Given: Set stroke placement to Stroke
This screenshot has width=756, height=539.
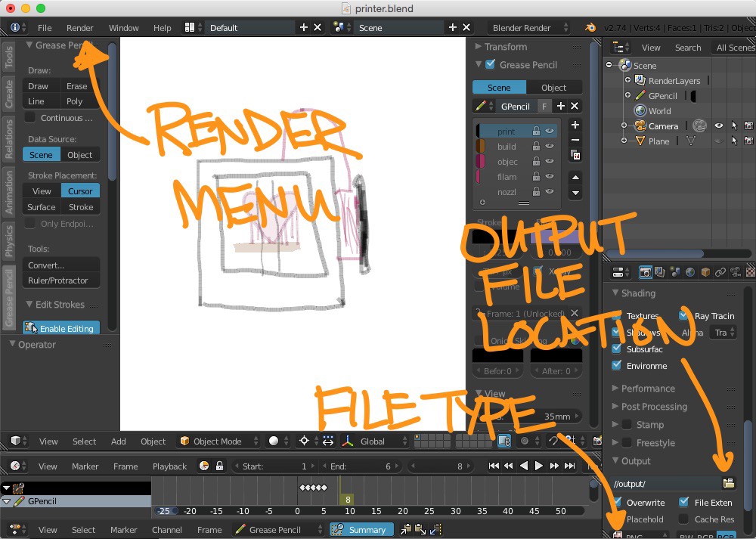Looking at the screenshot, I should coord(81,207).
